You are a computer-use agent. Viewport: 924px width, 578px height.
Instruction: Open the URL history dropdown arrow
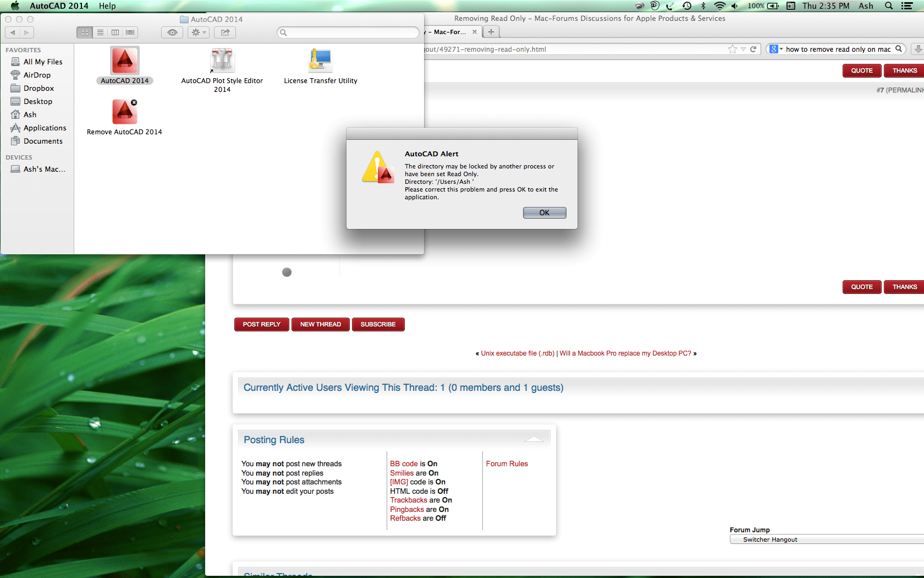coord(744,50)
